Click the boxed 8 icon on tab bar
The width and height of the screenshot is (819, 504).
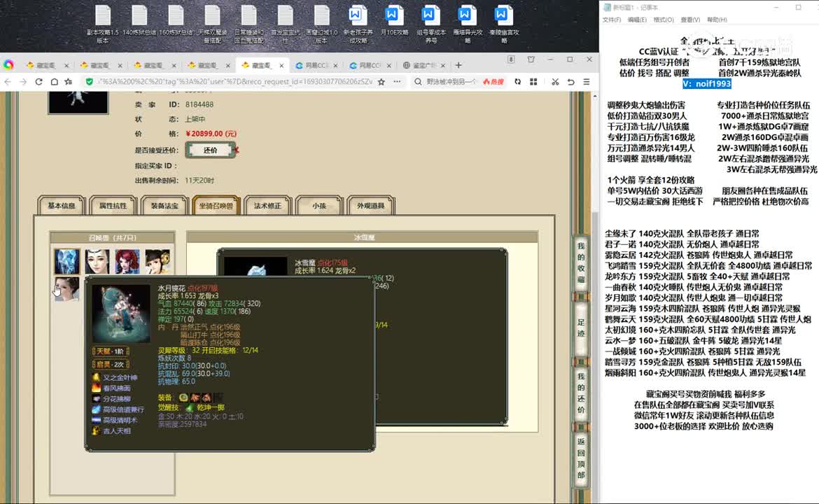(512, 59)
